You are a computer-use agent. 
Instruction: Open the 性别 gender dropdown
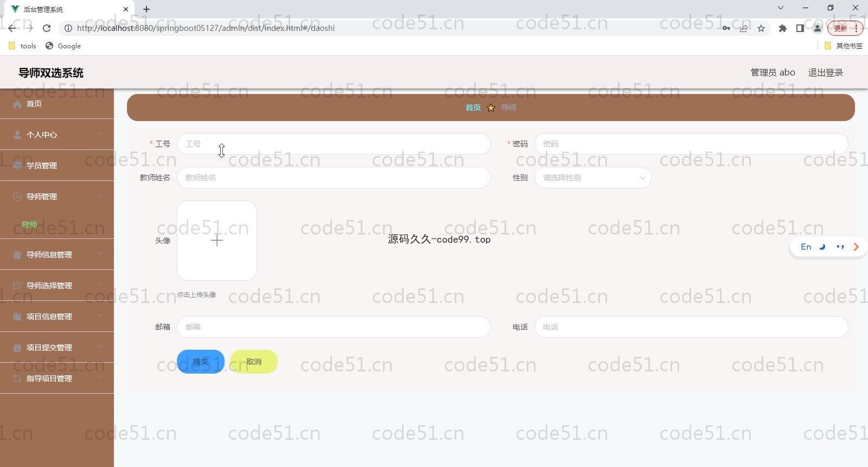click(x=593, y=178)
